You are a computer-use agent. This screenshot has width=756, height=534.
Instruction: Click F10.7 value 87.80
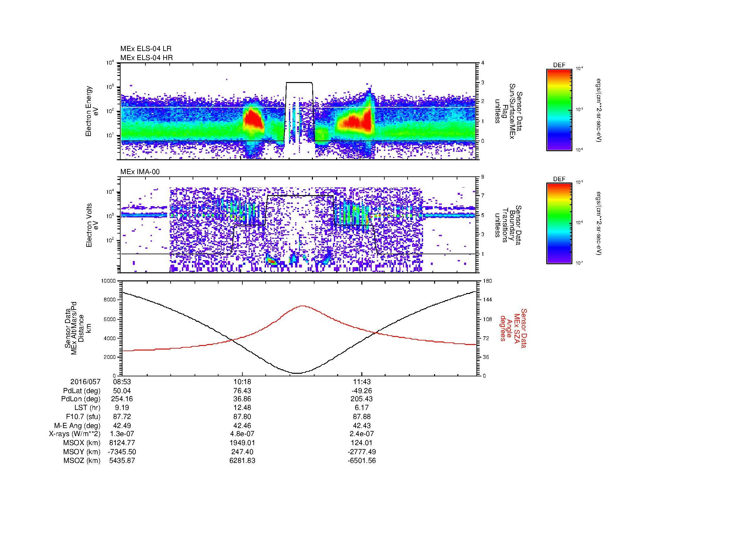pos(242,417)
